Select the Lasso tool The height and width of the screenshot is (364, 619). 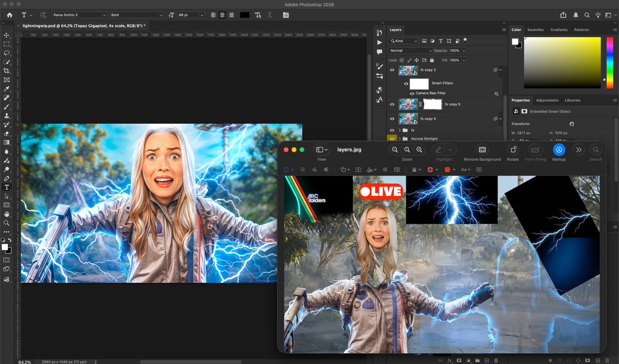click(7, 53)
